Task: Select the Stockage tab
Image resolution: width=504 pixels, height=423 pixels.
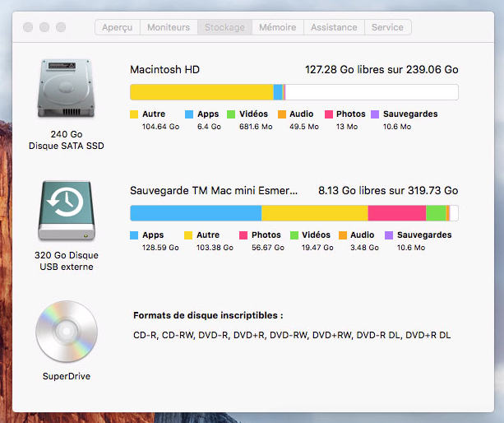Action: click(224, 27)
